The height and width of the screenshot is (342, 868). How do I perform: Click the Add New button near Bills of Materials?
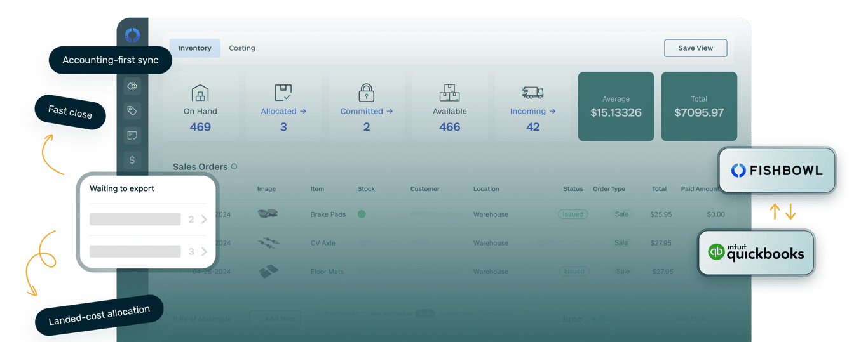[275, 319]
